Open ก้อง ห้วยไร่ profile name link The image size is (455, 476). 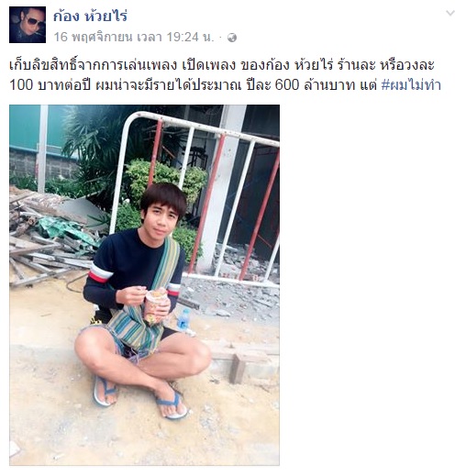pos(90,16)
